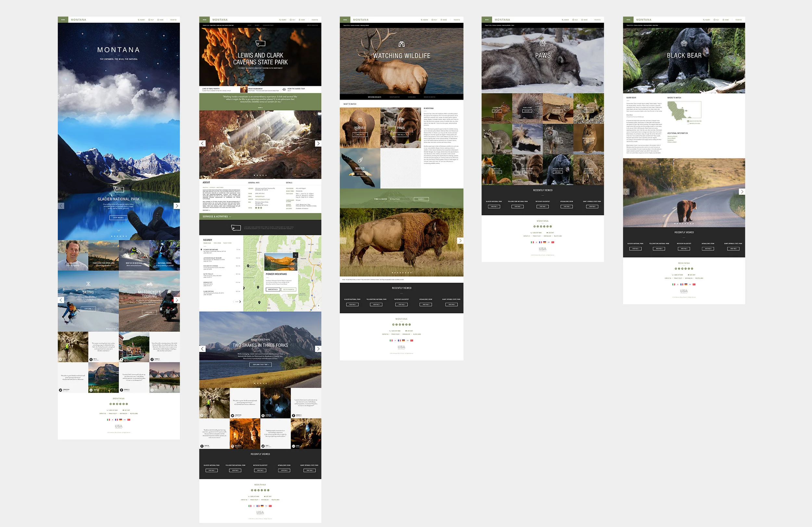
Task: Click the paw icon above Black Bear title
Action: click(x=684, y=43)
